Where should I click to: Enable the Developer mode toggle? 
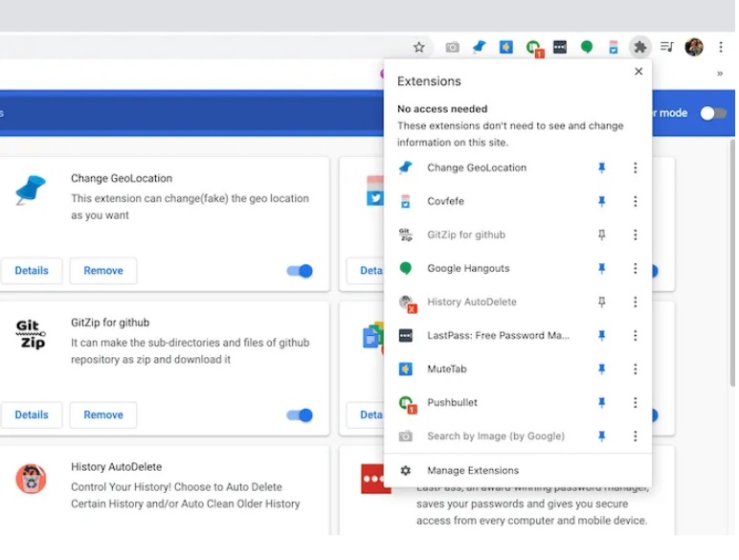click(x=712, y=113)
